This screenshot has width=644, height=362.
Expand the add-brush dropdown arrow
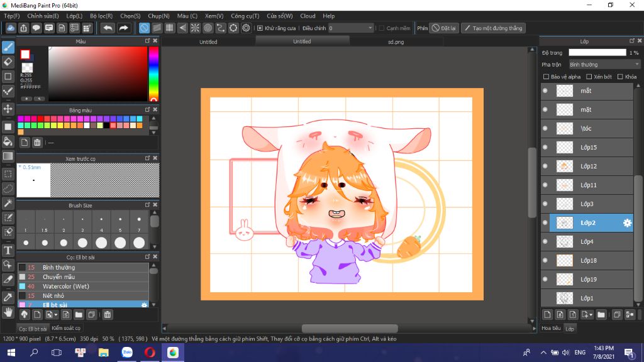tap(55, 315)
